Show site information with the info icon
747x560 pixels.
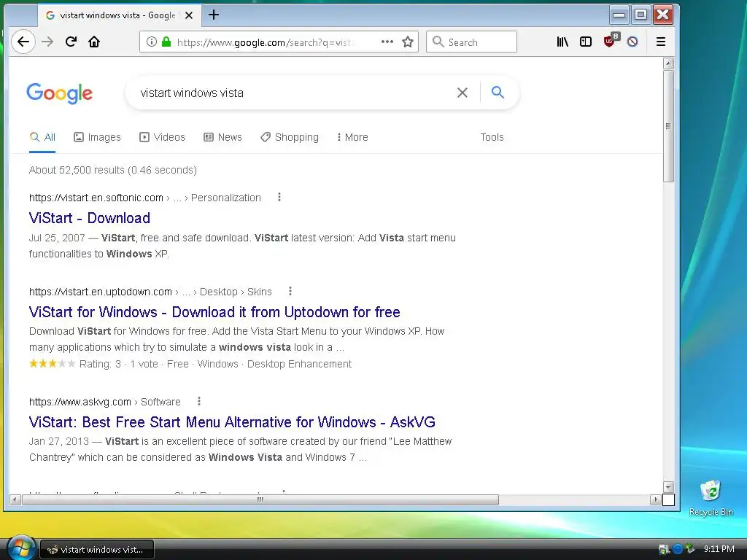(x=152, y=42)
